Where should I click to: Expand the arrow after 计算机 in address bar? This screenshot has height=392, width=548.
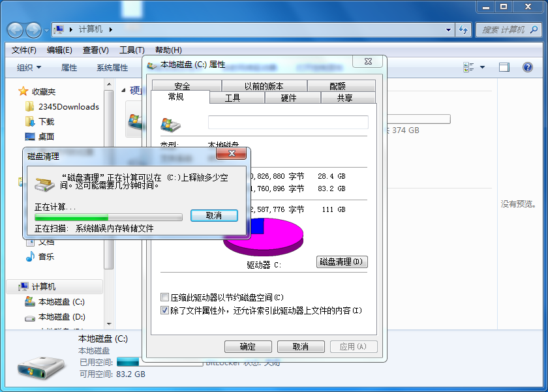click(111, 30)
